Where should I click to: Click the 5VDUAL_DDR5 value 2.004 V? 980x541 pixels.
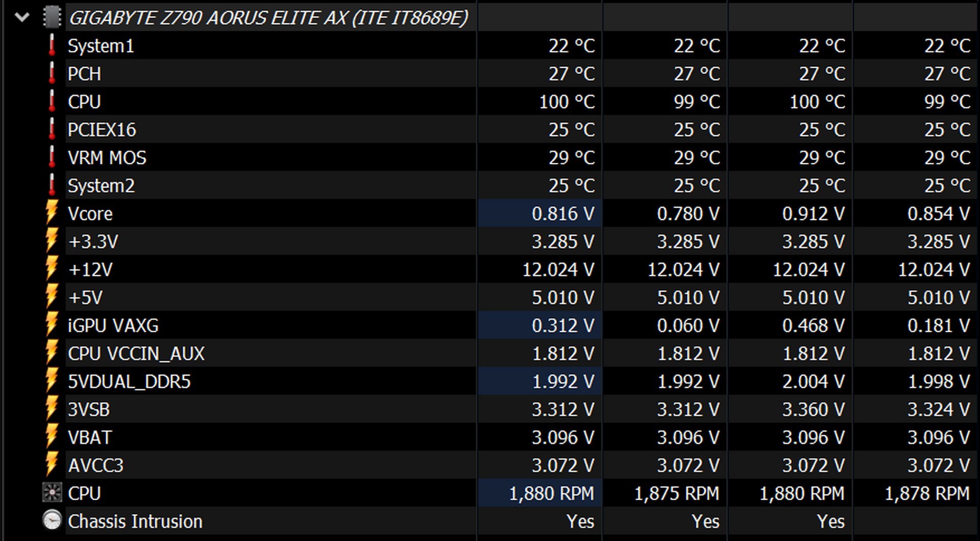(x=814, y=382)
